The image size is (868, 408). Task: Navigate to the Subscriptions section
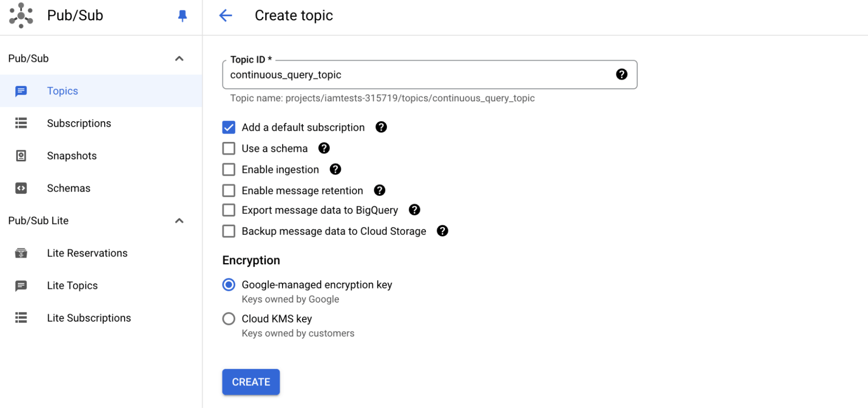[x=79, y=123]
